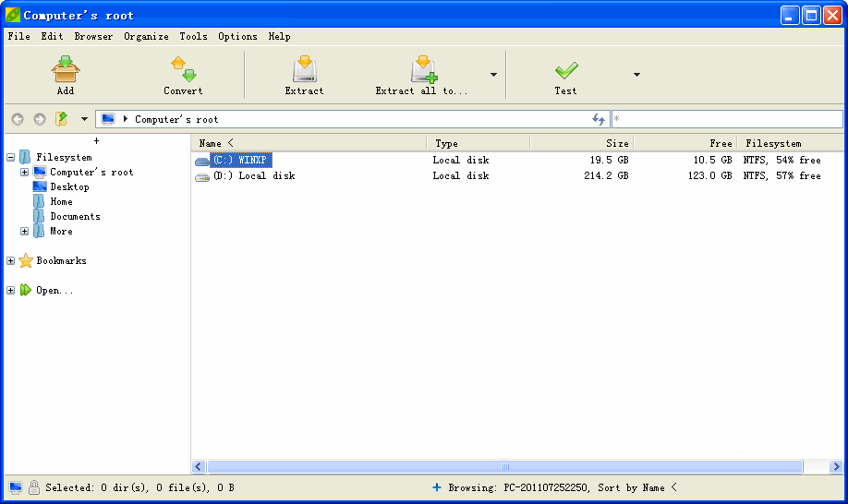Expand the More folder node
The height and width of the screenshot is (504, 848).
25,232
